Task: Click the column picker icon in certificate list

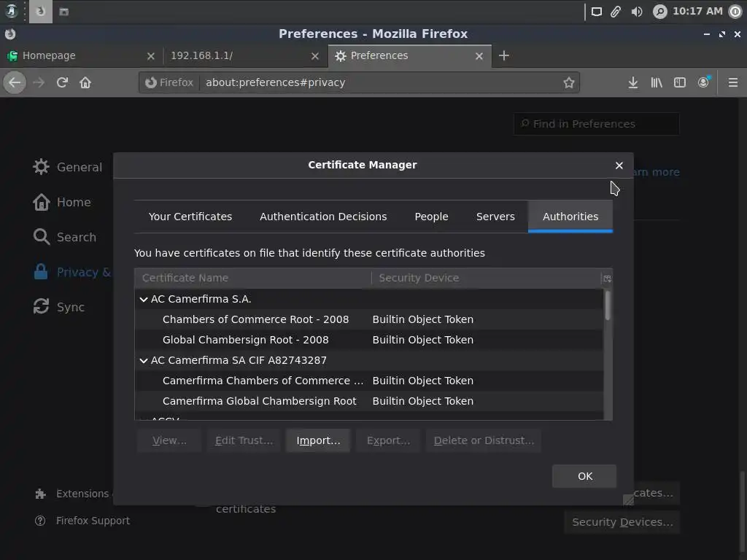Action: [x=607, y=278]
